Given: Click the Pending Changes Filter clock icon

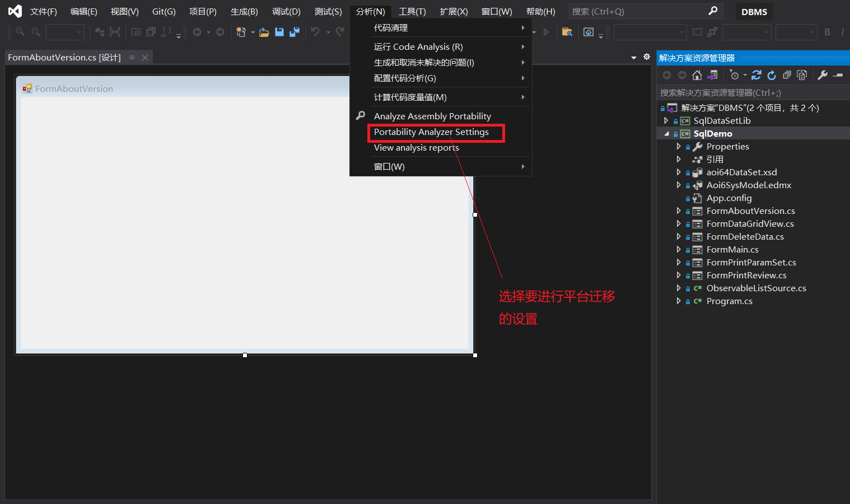Looking at the screenshot, I should point(735,75).
